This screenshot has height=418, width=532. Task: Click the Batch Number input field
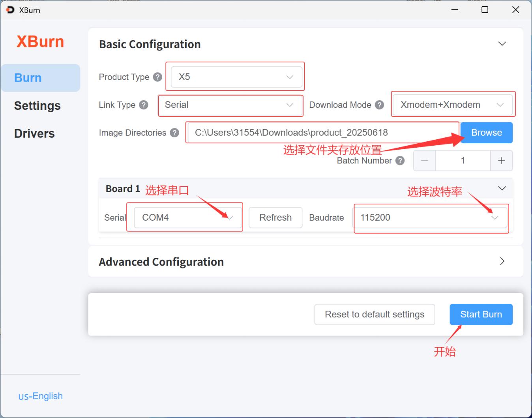click(463, 161)
